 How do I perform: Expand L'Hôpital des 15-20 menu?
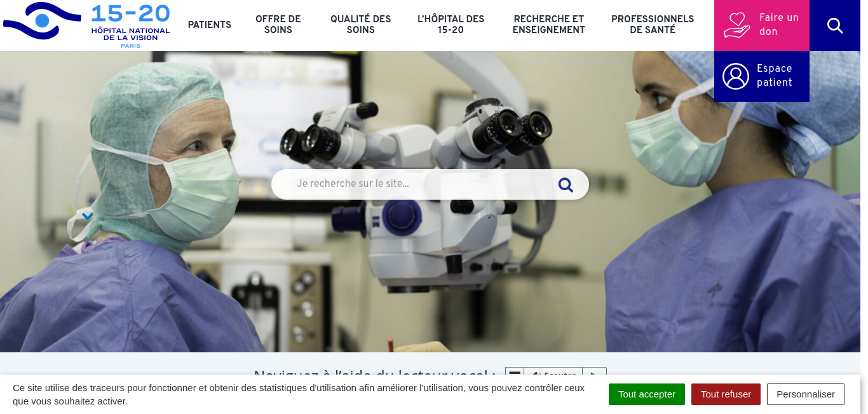click(x=451, y=25)
